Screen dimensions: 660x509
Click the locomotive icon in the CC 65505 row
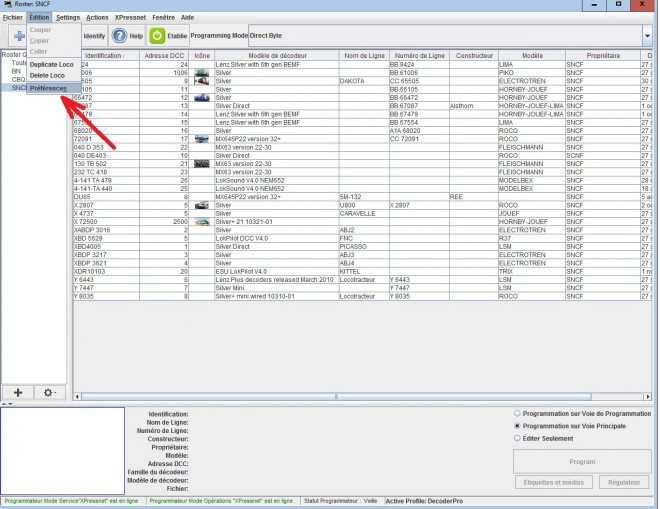click(202, 81)
